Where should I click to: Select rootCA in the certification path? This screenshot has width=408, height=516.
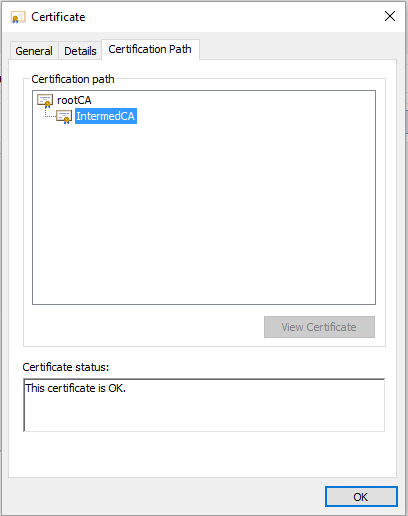point(74,100)
